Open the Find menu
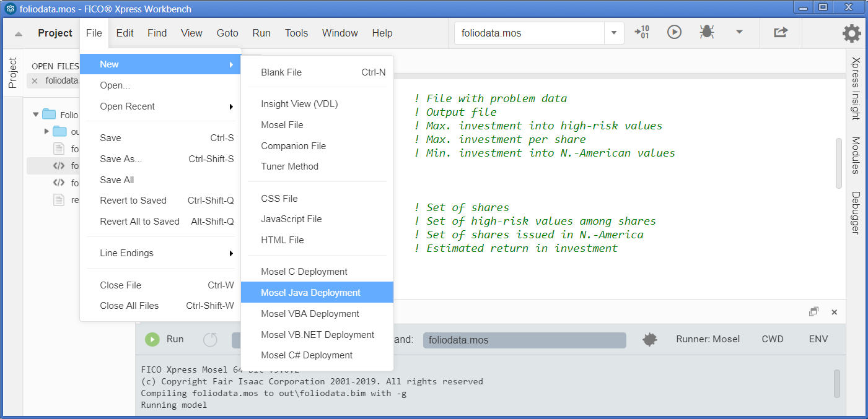868x419 pixels. click(x=157, y=33)
